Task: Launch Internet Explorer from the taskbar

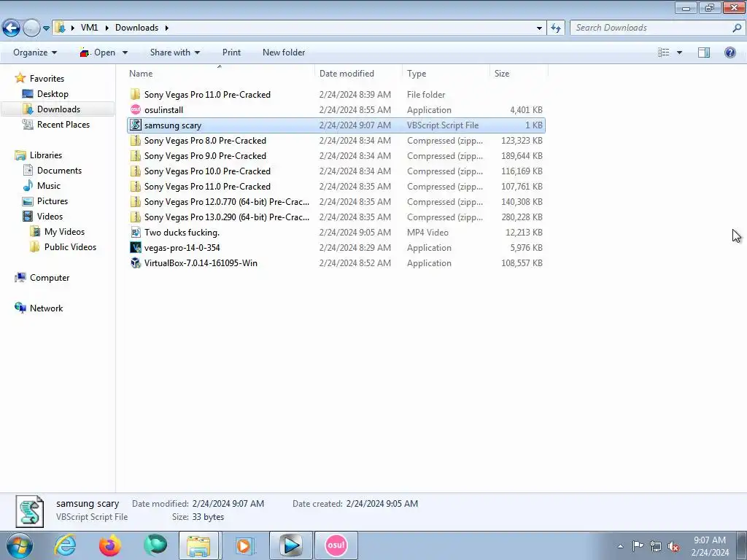Action: (65, 545)
